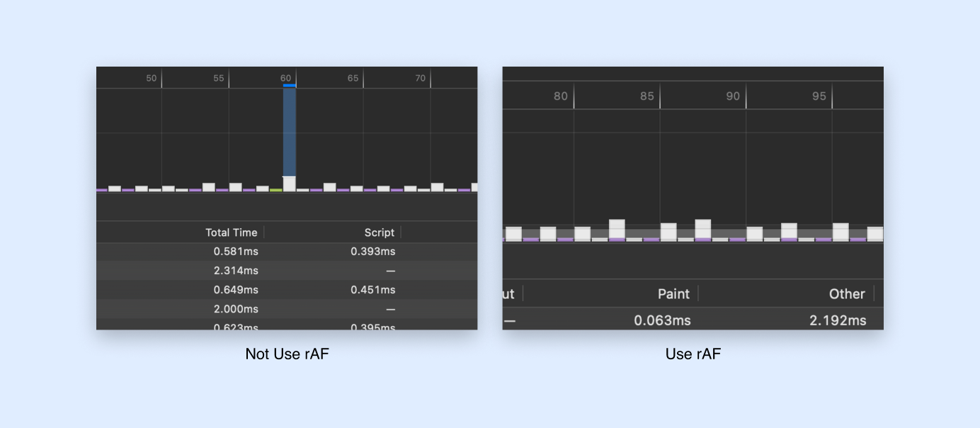Viewport: 980px width, 428px height.
Task: Click the 50 frame ruler mark
Action: coord(152,78)
